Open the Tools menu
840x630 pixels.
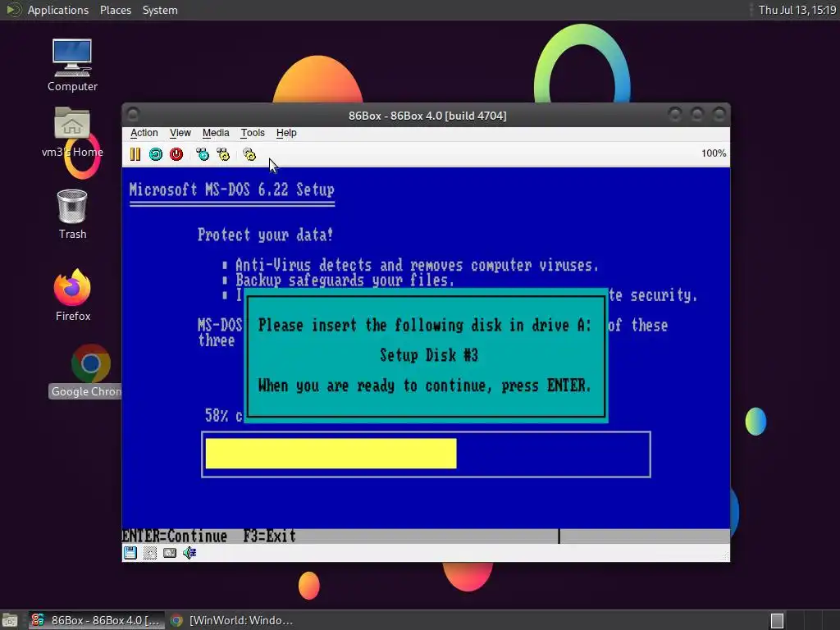pos(253,133)
